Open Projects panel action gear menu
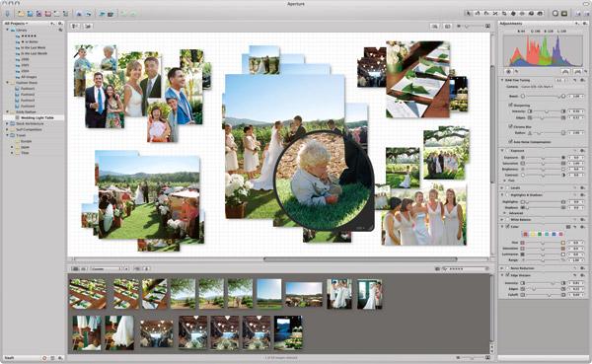 tap(60, 24)
